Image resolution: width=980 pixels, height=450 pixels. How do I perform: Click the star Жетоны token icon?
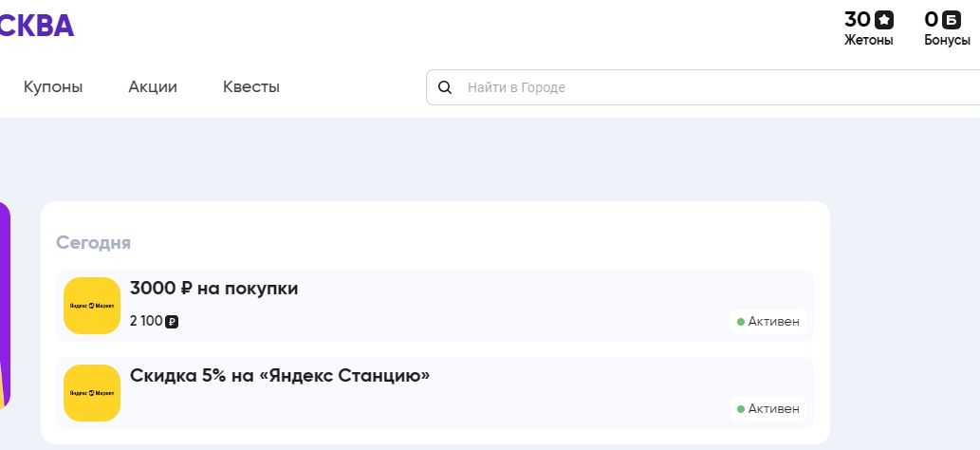(x=884, y=20)
